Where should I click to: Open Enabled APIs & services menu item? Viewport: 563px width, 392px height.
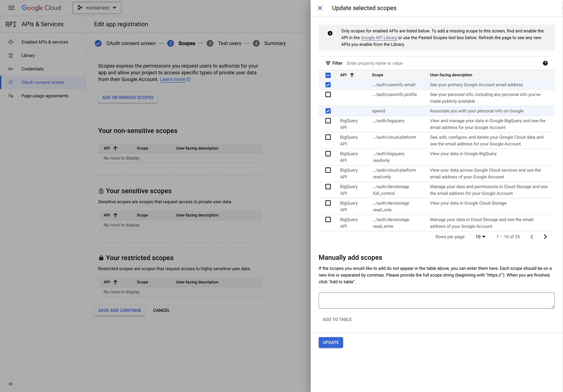coord(45,42)
